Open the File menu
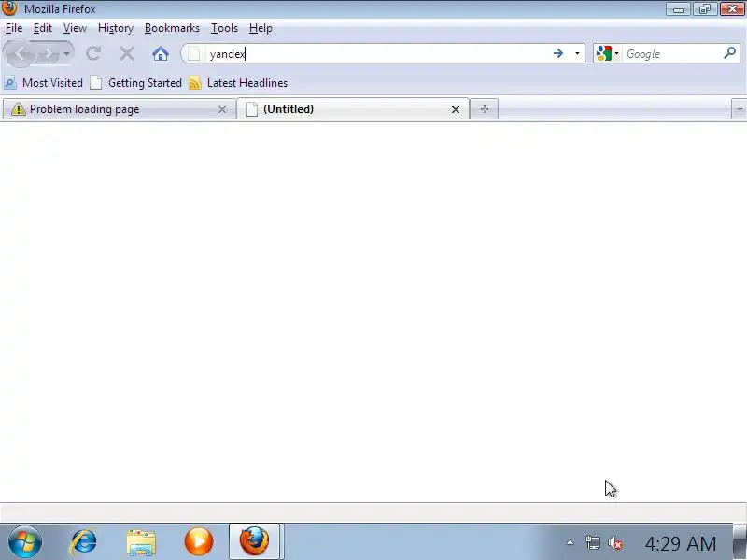Screen dimensions: 747x560 click(14, 28)
